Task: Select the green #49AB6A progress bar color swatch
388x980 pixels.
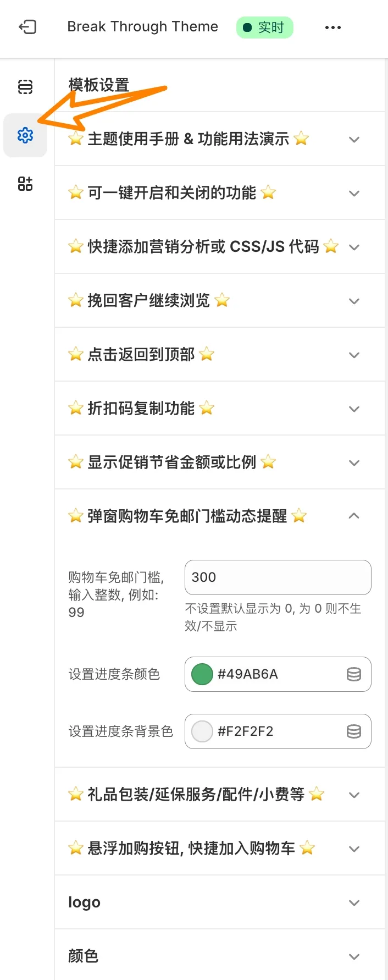Action: (x=202, y=674)
